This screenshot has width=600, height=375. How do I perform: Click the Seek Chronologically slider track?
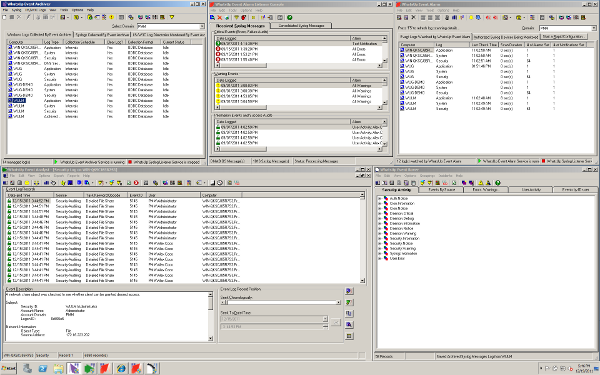click(281, 302)
